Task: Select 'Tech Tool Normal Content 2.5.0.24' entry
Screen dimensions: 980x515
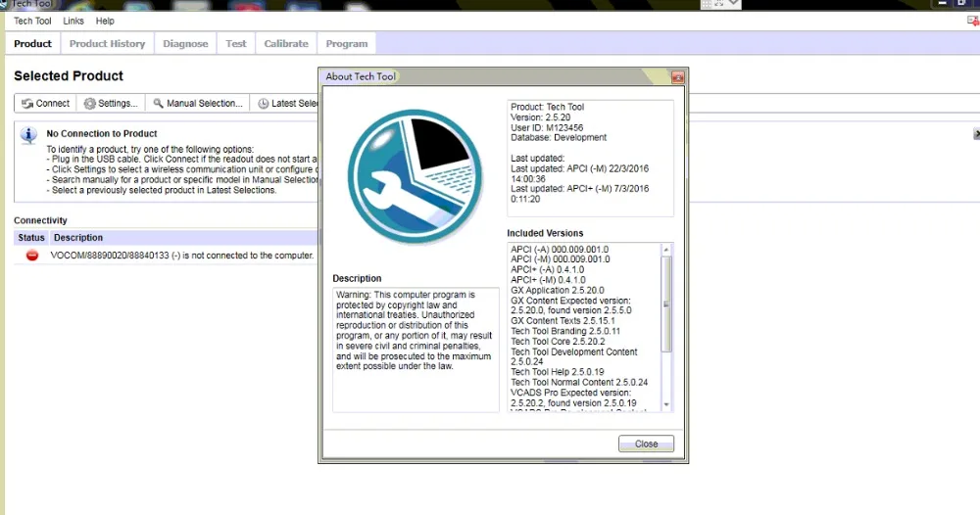Action: (x=579, y=382)
